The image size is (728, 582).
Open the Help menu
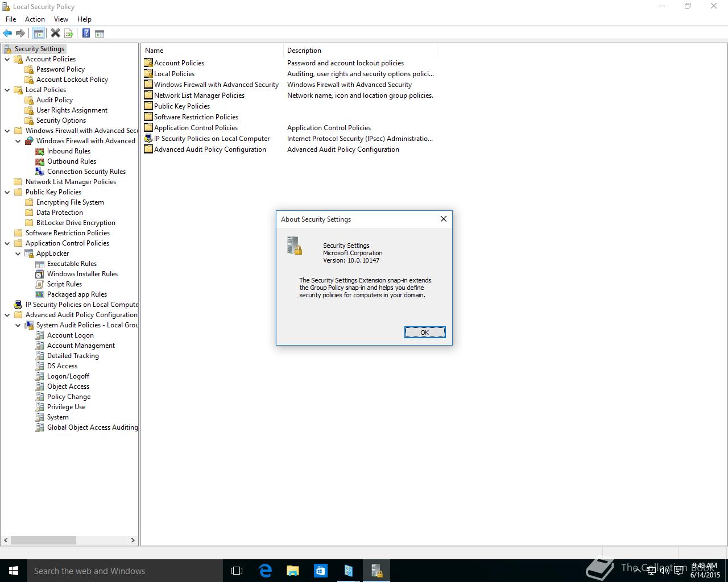(84, 19)
